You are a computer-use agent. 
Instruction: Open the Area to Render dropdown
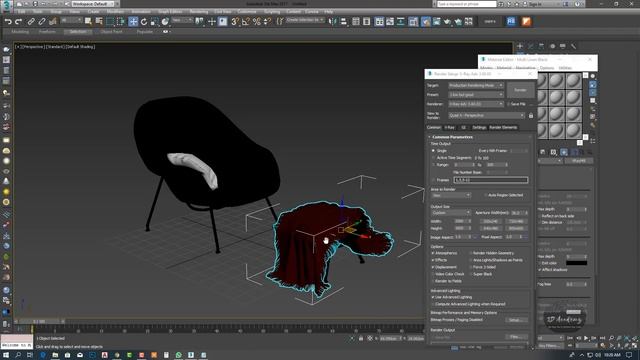point(451,196)
